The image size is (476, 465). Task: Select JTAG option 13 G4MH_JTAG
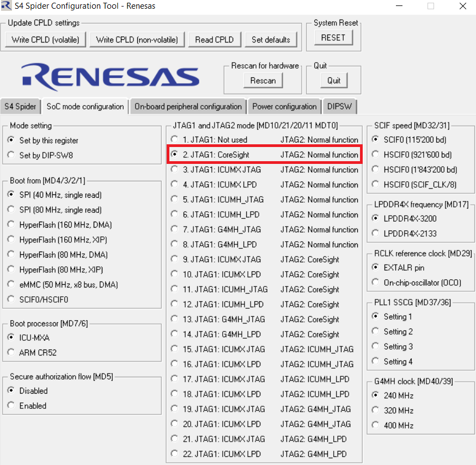pyautogui.click(x=255, y=319)
